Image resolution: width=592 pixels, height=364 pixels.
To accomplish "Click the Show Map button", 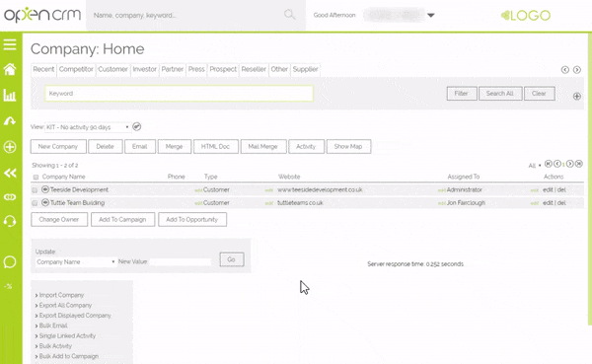I will click(x=348, y=147).
